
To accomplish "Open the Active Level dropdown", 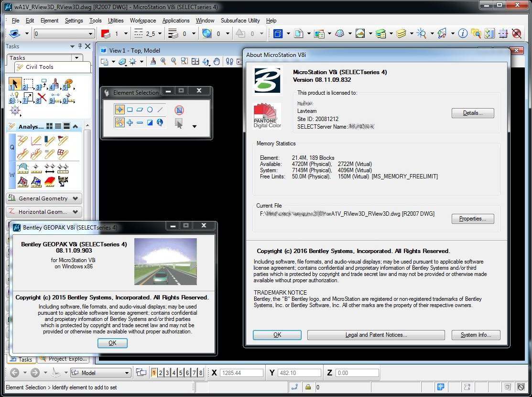I will (91, 33).
